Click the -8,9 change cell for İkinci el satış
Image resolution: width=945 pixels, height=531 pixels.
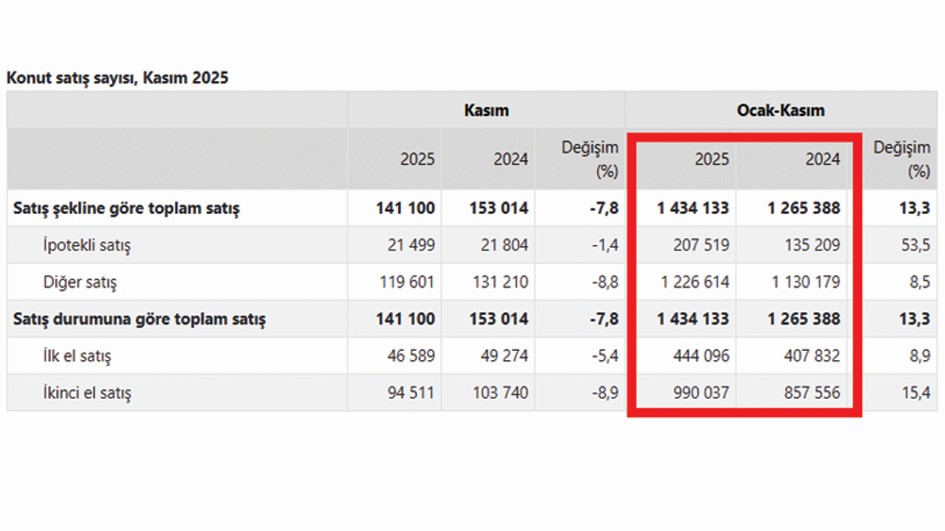pos(604,392)
